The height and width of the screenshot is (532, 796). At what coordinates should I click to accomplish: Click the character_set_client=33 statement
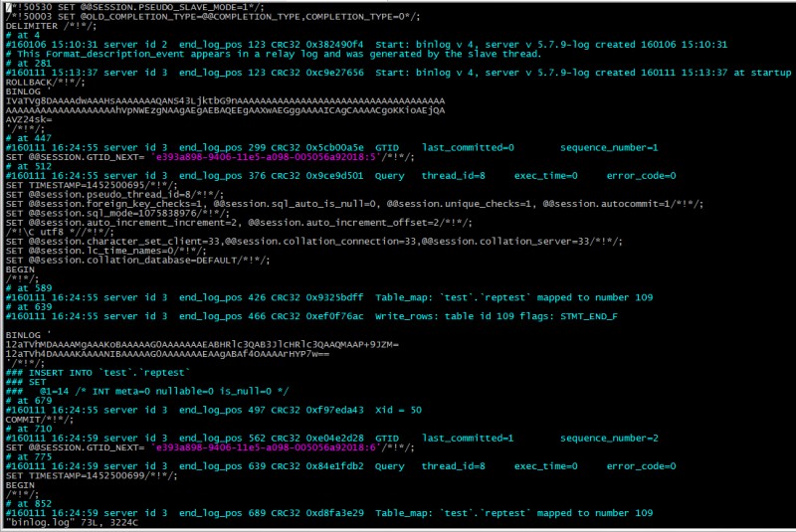point(313,242)
